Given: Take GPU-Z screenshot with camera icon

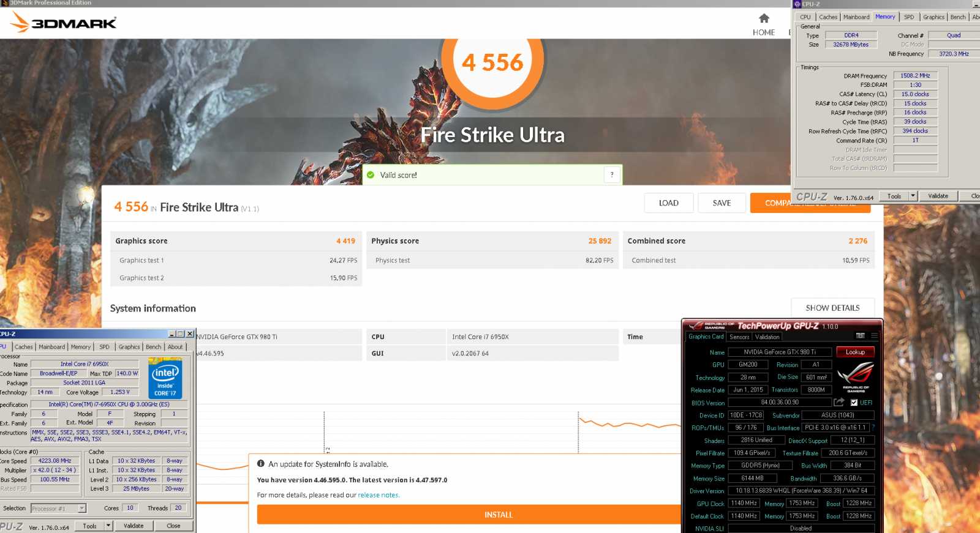Looking at the screenshot, I should click(x=860, y=336).
